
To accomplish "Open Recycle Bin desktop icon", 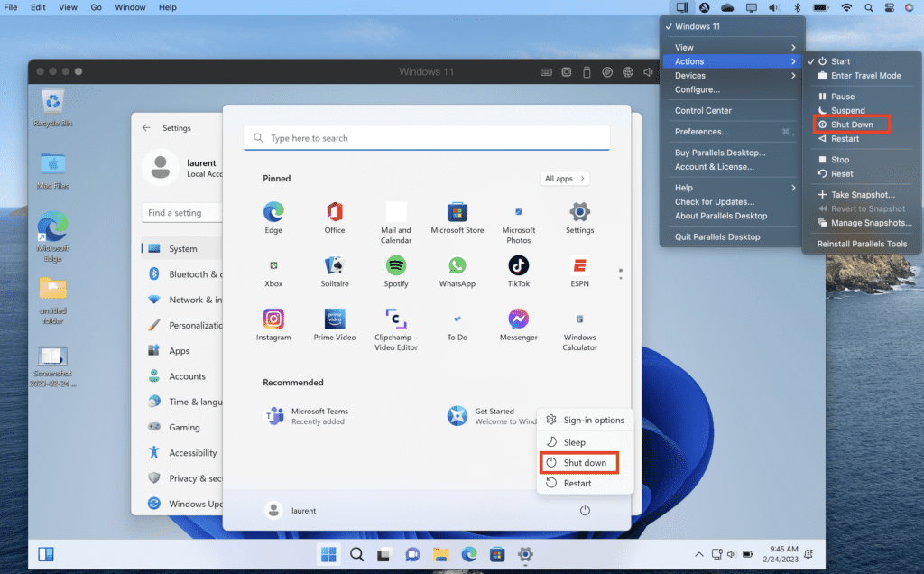I will point(53,107).
